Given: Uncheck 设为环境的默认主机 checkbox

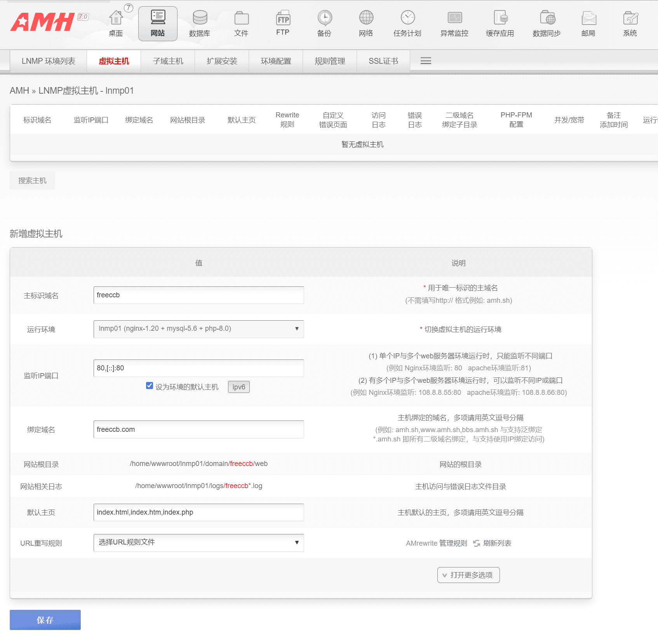Looking at the screenshot, I should [x=149, y=386].
